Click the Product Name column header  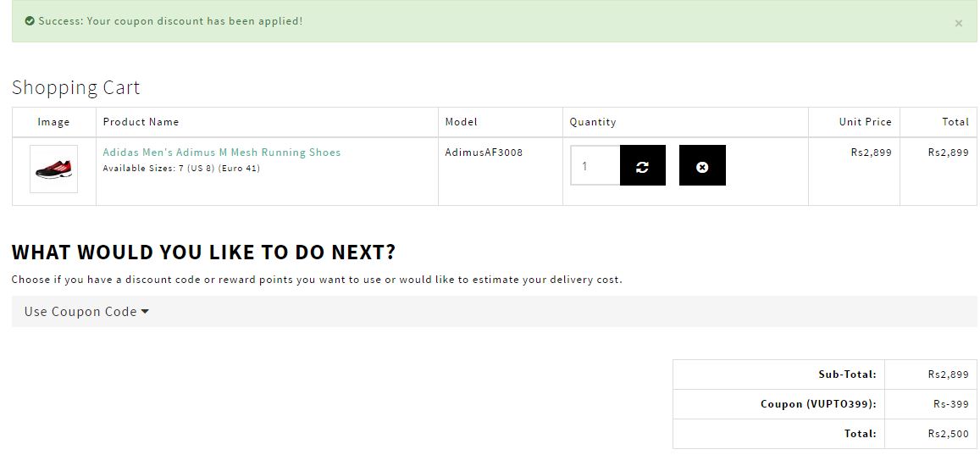141,122
